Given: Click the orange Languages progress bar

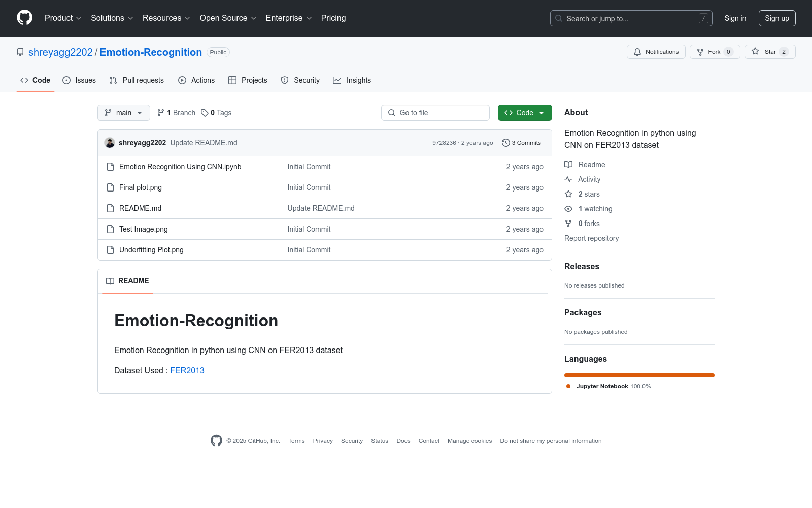Looking at the screenshot, I should 639,375.
